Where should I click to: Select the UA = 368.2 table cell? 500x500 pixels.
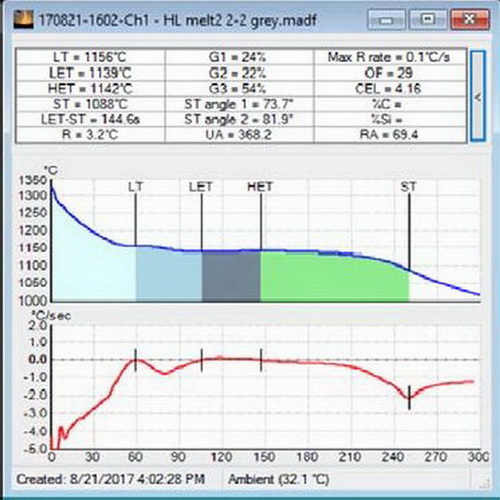click(x=239, y=135)
